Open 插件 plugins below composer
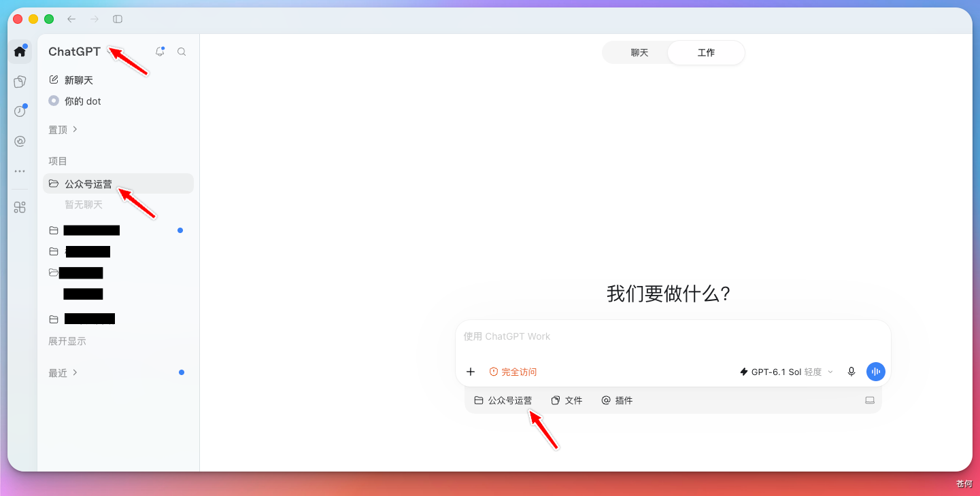The height and width of the screenshot is (496, 980). 617,401
